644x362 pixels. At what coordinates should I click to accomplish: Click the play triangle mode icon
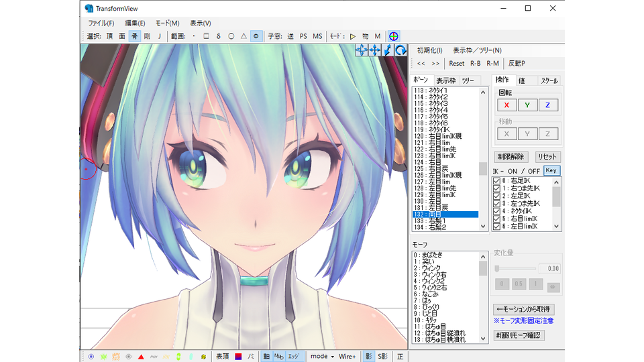(353, 36)
